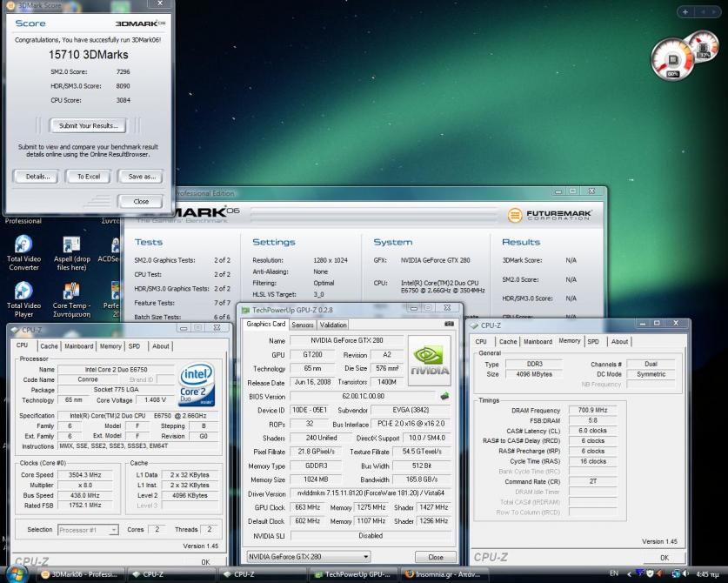Click the volume icon in system tray
The width and height of the screenshot is (728, 583).
tap(685, 574)
